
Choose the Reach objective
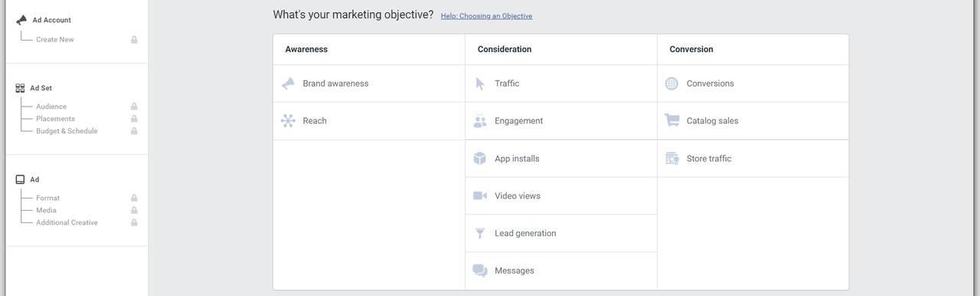tap(369, 121)
